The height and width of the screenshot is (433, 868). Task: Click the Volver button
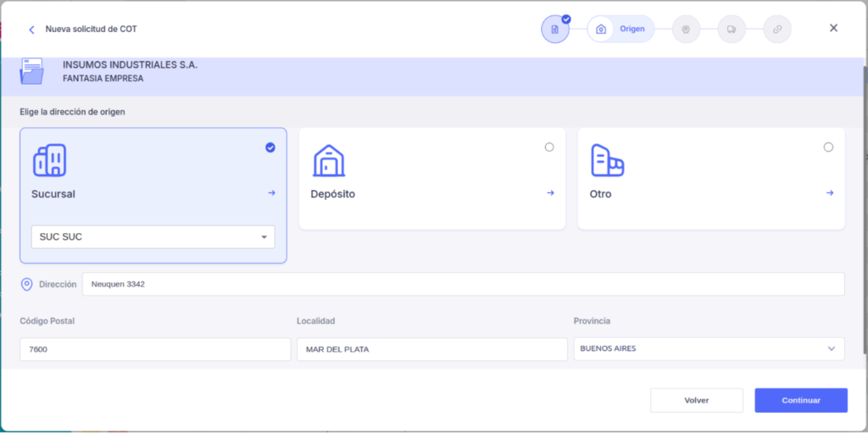point(697,400)
